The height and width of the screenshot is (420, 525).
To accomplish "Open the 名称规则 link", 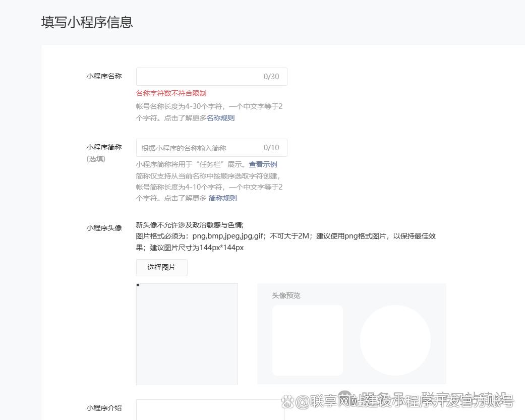I will click(x=220, y=118).
